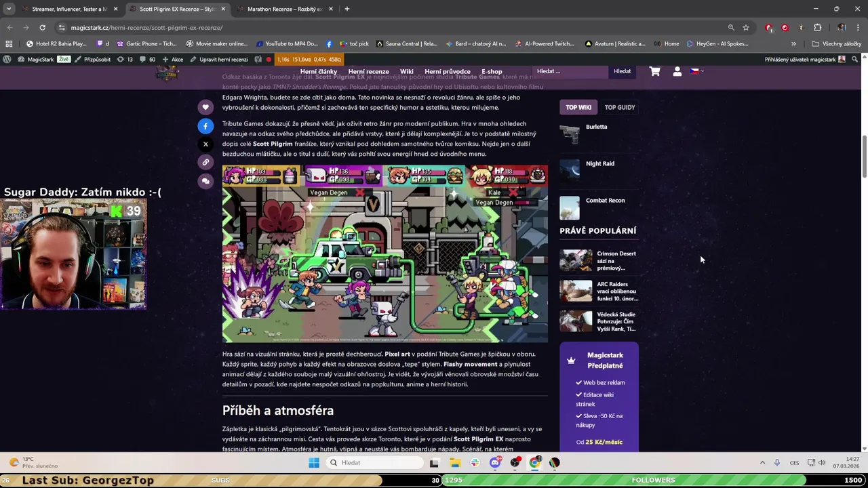Image resolution: width=868 pixels, height=488 pixels.
Task: Share article via X icon
Action: pyautogui.click(x=205, y=144)
